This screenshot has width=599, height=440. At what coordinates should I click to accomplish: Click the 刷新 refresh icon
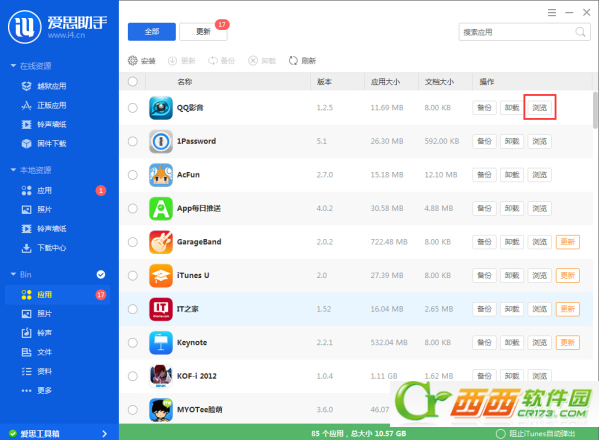point(293,60)
